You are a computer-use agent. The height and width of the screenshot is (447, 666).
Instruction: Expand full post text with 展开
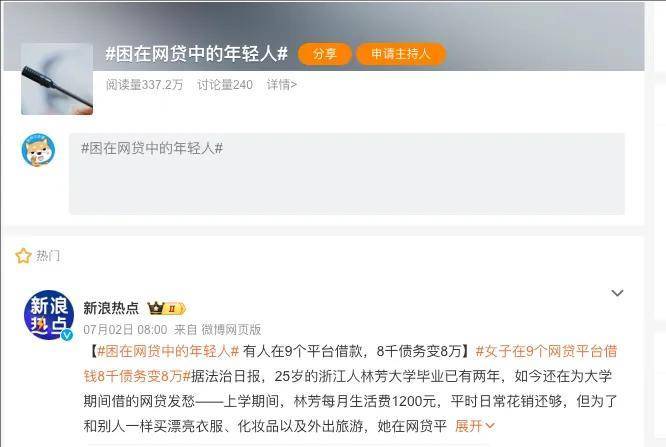pos(474,425)
